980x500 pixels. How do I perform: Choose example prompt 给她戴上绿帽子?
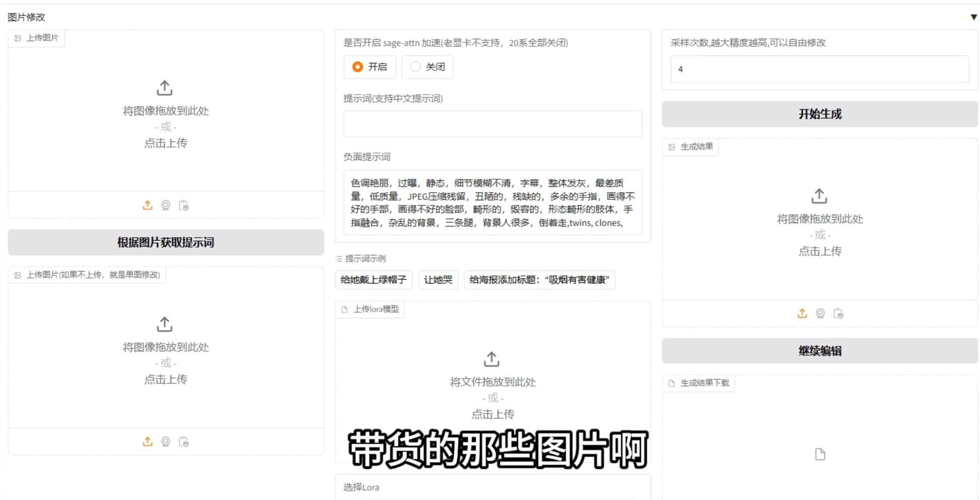tap(373, 280)
